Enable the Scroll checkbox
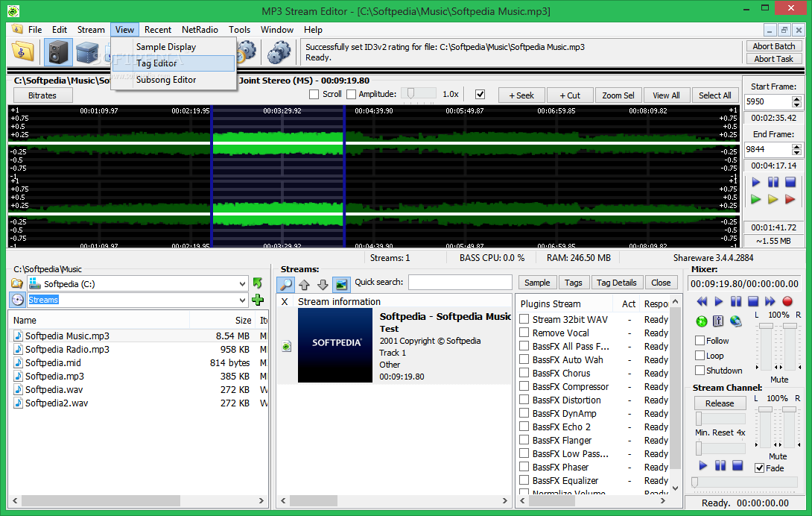 coord(314,95)
